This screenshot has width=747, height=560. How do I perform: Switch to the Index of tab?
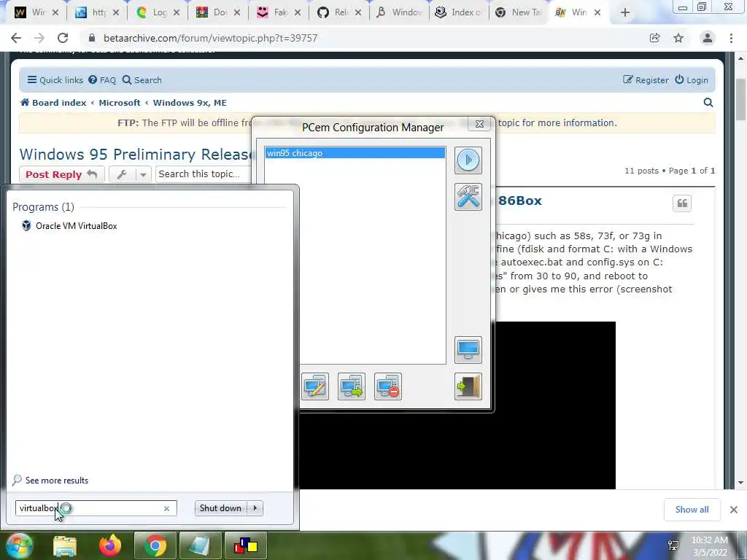click(x=458, y=12)
